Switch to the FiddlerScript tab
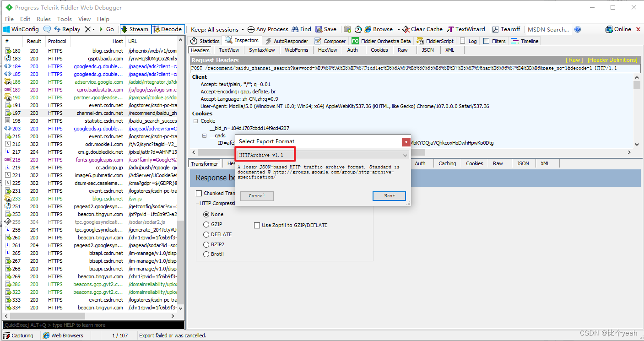The height and width of the screenshot is (341, 644). point(435,41)
